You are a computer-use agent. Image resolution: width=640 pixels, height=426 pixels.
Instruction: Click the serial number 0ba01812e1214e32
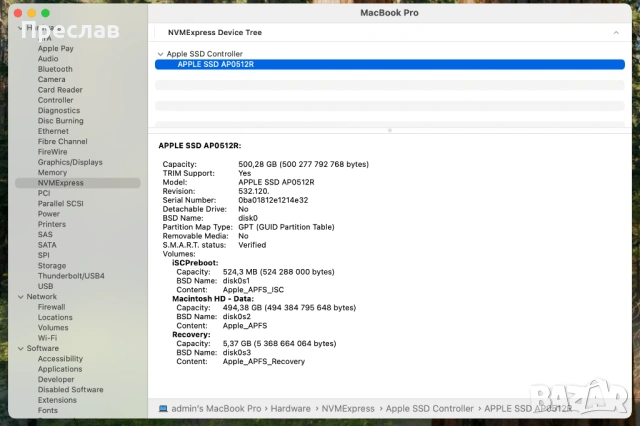[x=273, y=200]
